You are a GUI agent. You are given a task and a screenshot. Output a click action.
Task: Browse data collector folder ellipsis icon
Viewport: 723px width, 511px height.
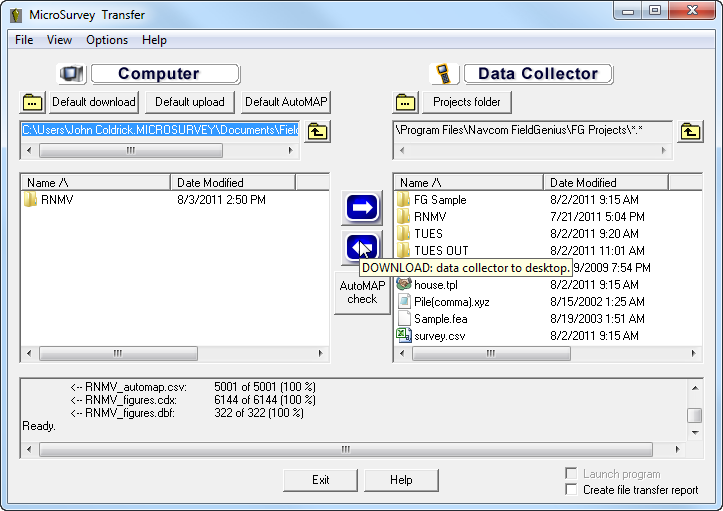[x=405, y=102]
